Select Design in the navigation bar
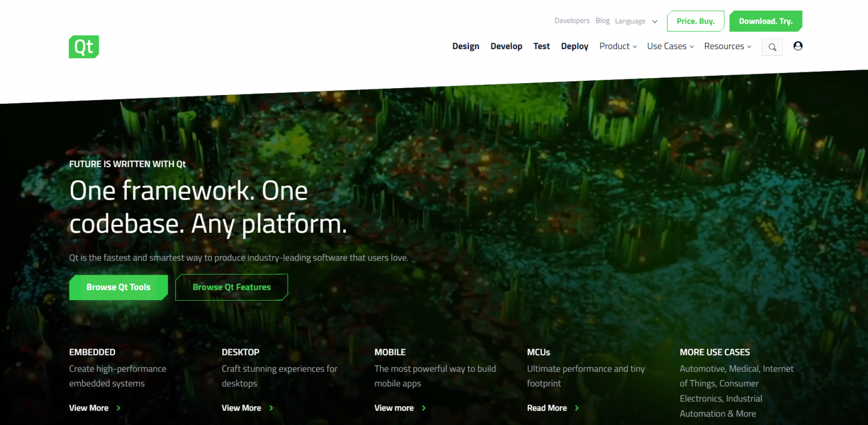The height and width of the screenshot is (425, 868). click(465, 46)
